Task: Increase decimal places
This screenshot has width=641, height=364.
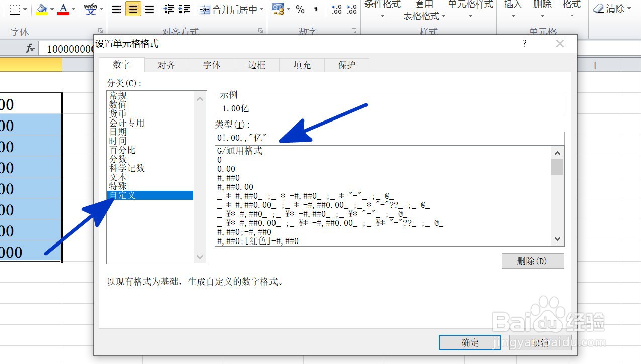Action: (337, 9)
